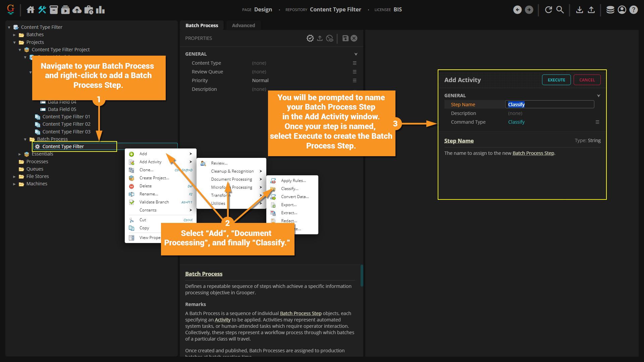Screen dimensions: 644x362
Task: Click the CANCEL button
Action: point(587,80)
